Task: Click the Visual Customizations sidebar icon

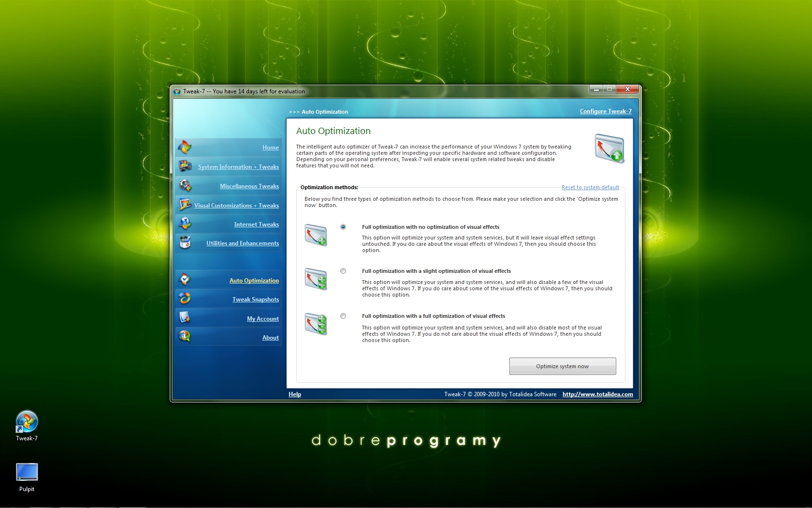Action: click(x=185, y=205)
